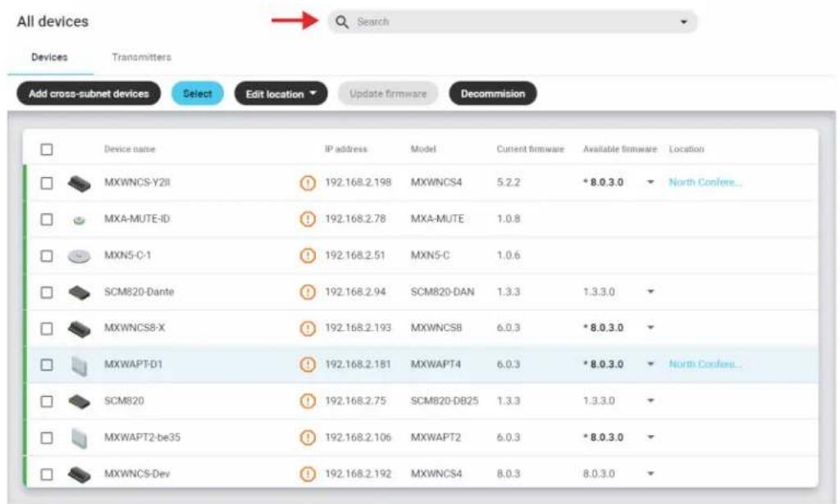
Task: Click the MXWNCS-Dev device icon
Action: tap(79, 474)
